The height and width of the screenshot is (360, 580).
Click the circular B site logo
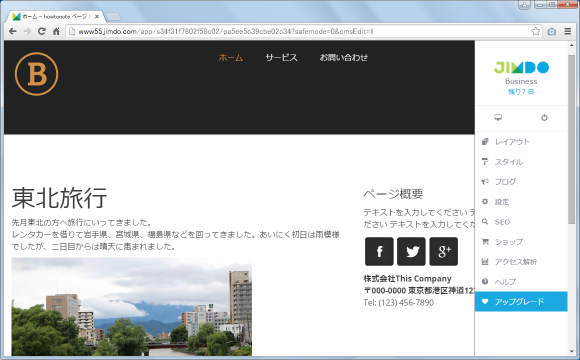[x=36, y=74]
